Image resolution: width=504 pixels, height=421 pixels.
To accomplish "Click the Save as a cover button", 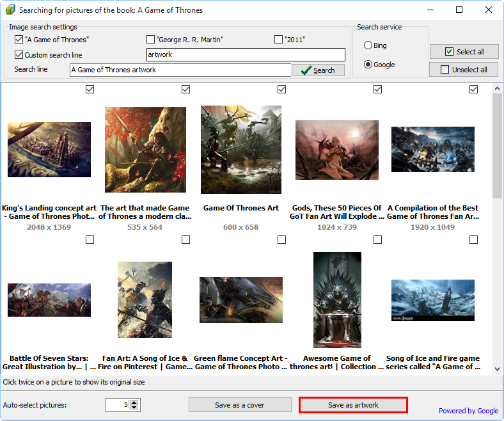I will pyautogui.click(x=240, y=405).
